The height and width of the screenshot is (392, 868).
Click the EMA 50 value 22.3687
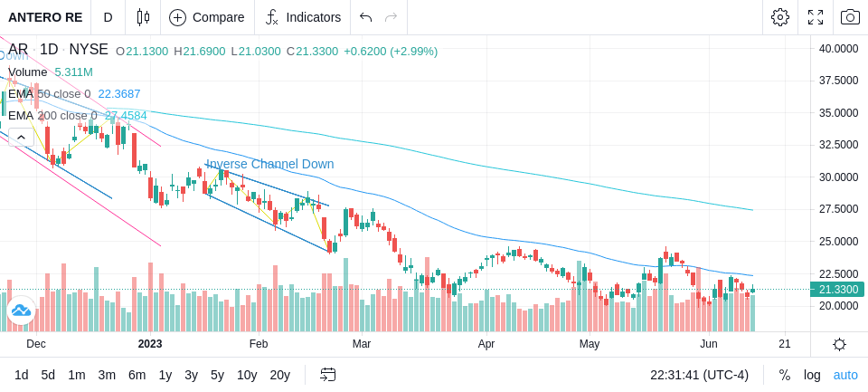pyautogui.click(x=119, y=94)
